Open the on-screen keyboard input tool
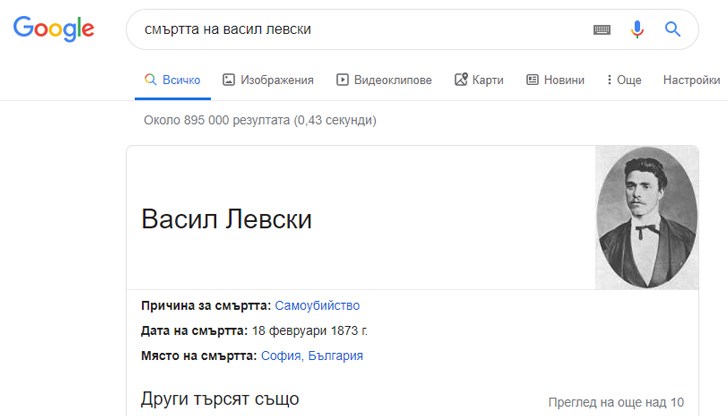 [x=601, y=30]
